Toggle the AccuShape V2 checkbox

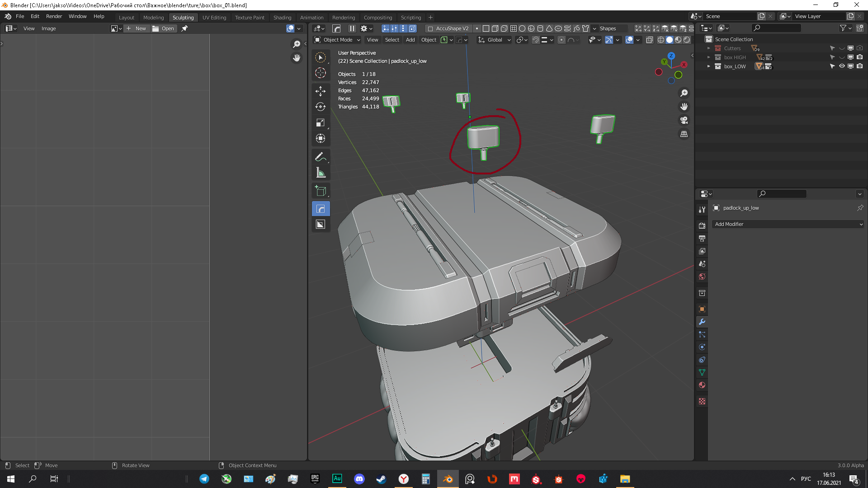tap(430, 28)
